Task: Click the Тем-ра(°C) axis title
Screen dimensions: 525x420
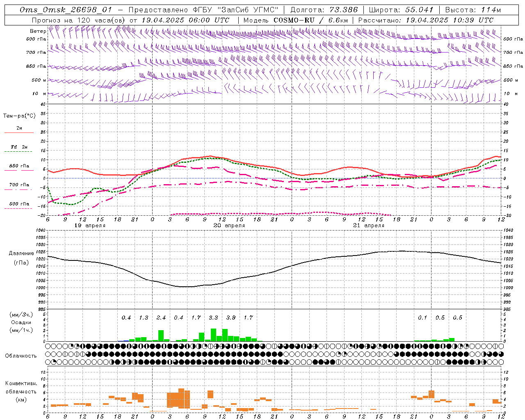Action: pos(19,116)
